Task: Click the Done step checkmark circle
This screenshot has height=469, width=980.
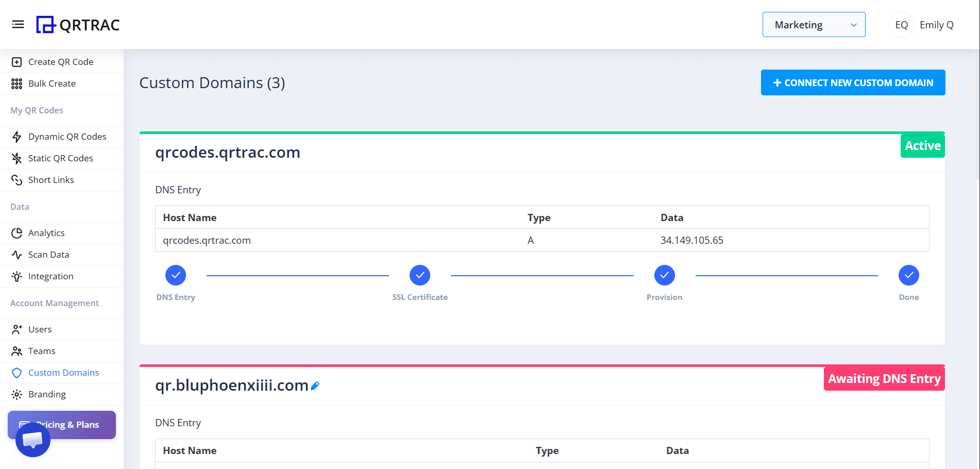Action: [909, 275]
